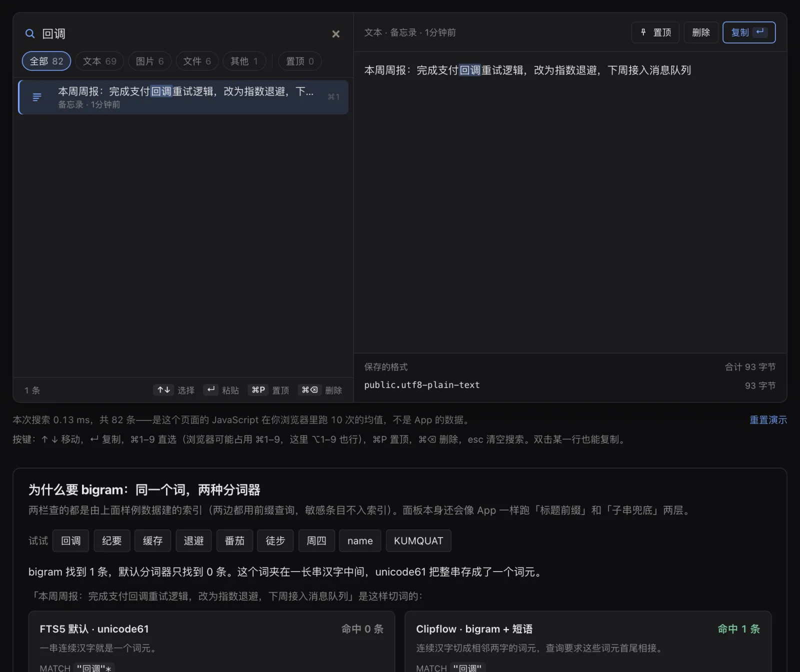
Task: Clear the search with the X icon
Action: click(x=336, y=34)
